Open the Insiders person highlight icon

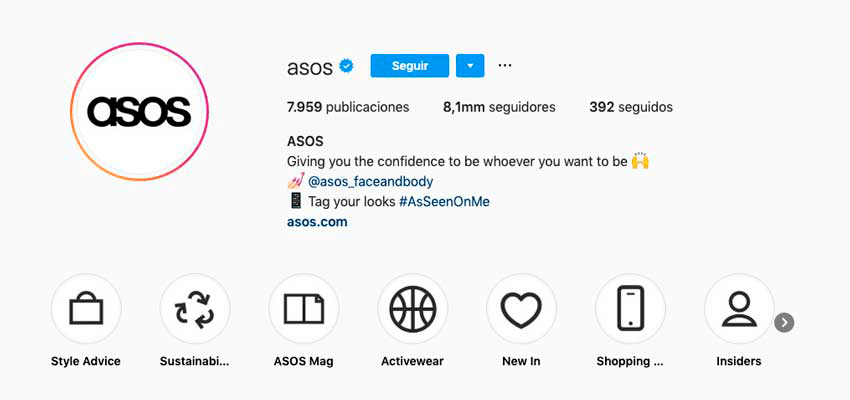pyautogui.click(x=739, y=309)
